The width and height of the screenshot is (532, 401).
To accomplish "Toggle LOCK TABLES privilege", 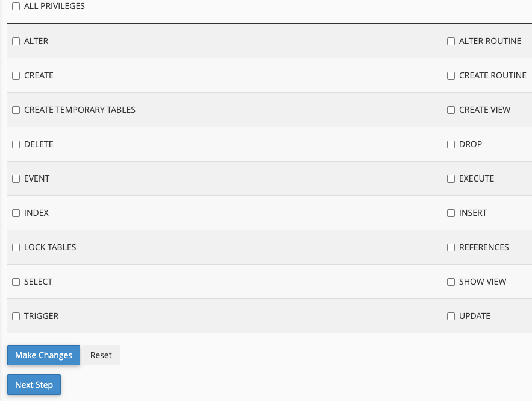I will [16, 248].
